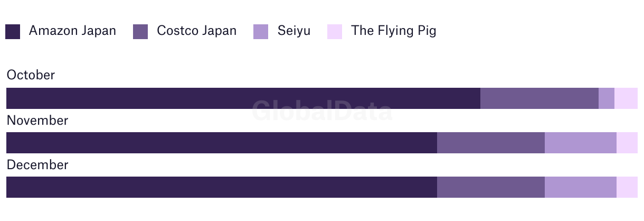Toggle the Seiyu legend label
644x221 pixels.
point(293,31)
